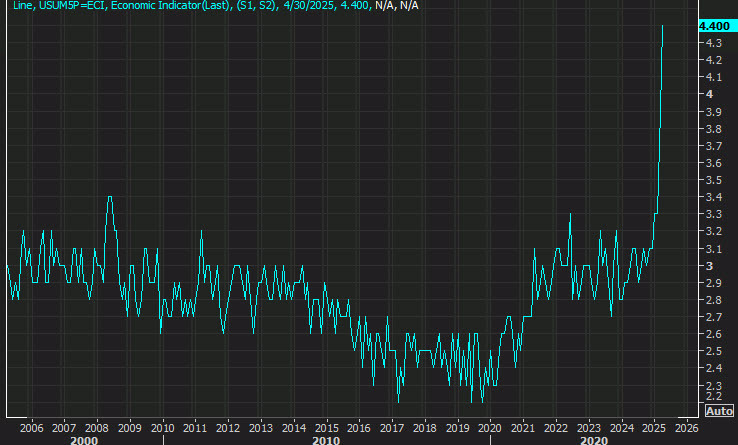The height and width of the screenshot is (445, 738).
Task: Click the bold 4 level on value axis
Action: pos(709,94)
